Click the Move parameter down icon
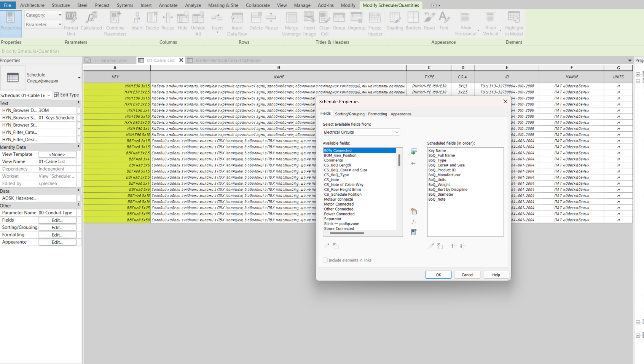The image size is (644, 364). pos(462,246)
